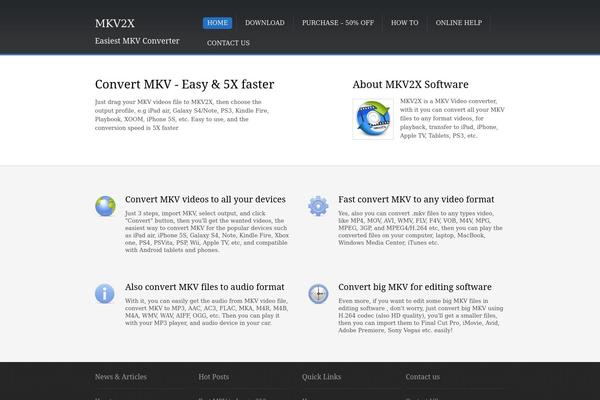This screenshot has width=600, height=400.
Task: Click Fast convert MKV to any video format heading
Action: [x=416, y=199]
